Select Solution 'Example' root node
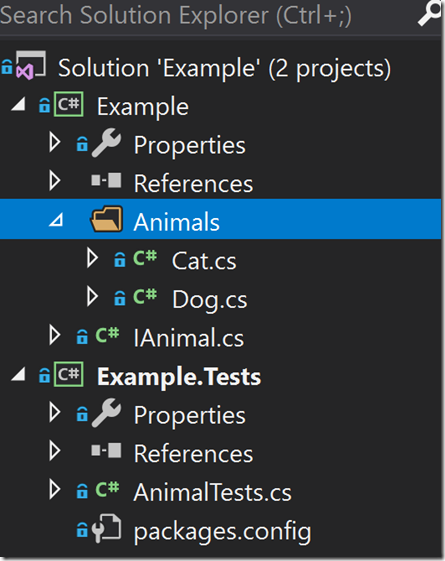The width and height of the screenshot is (445, 561). 224,68
